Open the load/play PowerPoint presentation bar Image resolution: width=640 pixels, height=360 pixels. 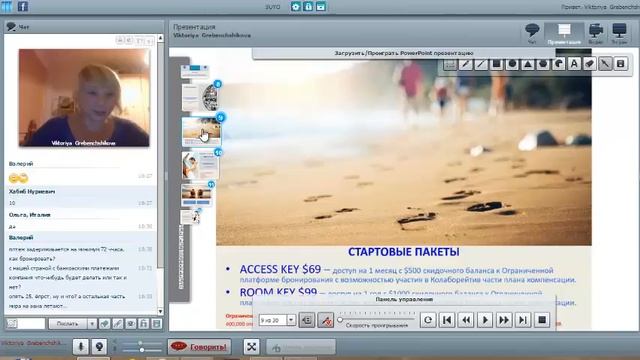click(404, 53)
